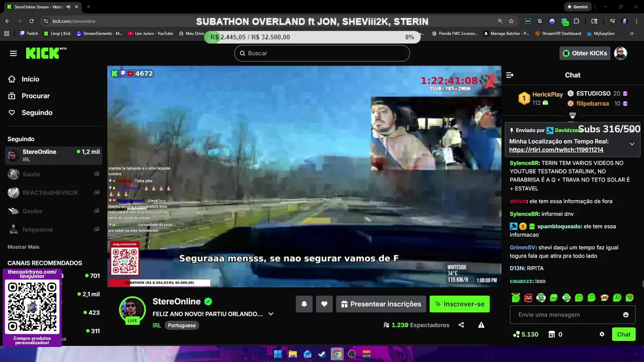Click the Obter KICKs button
Image resolution: width=644 pixels, height=362 pixels.
[x=585, y=53]
